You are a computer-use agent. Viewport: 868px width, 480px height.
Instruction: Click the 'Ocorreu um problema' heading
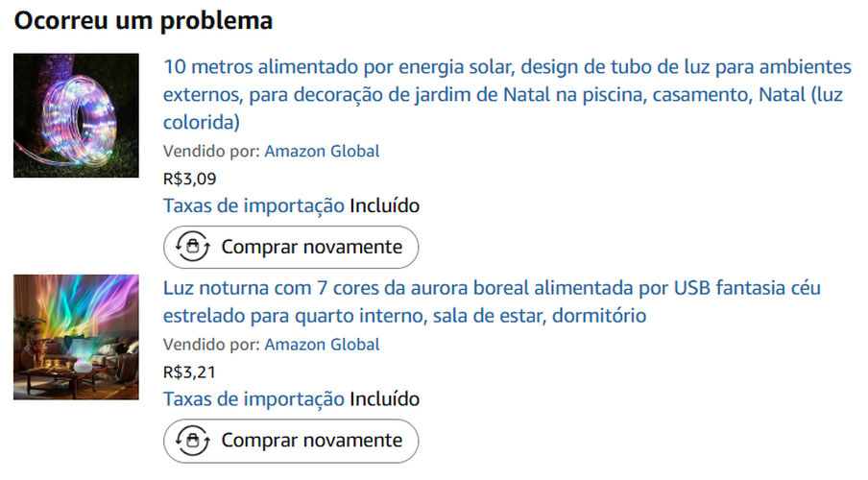click(143, 20)
